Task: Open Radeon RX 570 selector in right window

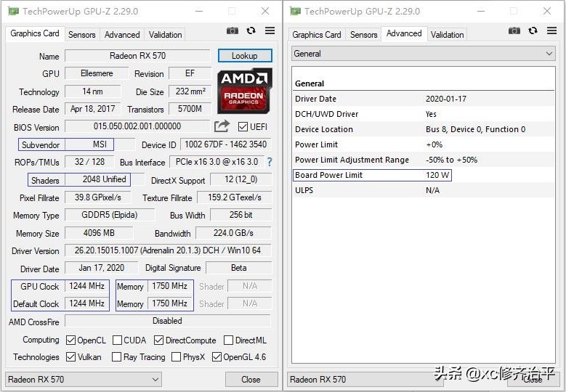Action: pos(365,380)
